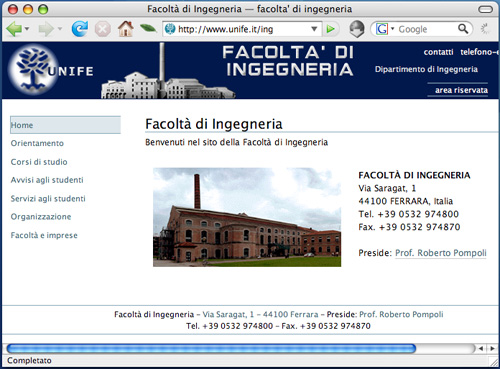Image resolution: width=500 pixels, height=369 pixels.
Task: Open Facoltà e imprese menu item
Action: pyautogui.click(x=44, y=235)
